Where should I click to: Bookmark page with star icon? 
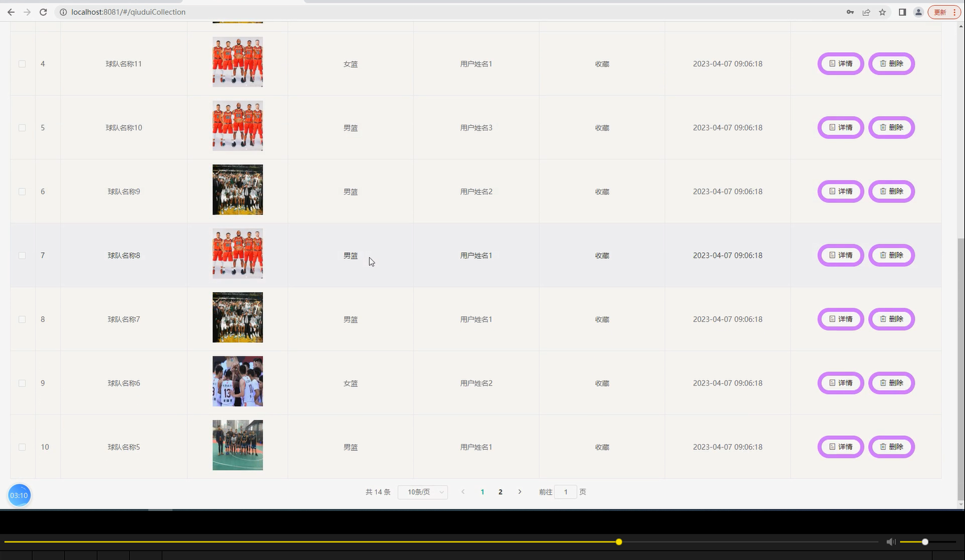click(x=882, y=12)
